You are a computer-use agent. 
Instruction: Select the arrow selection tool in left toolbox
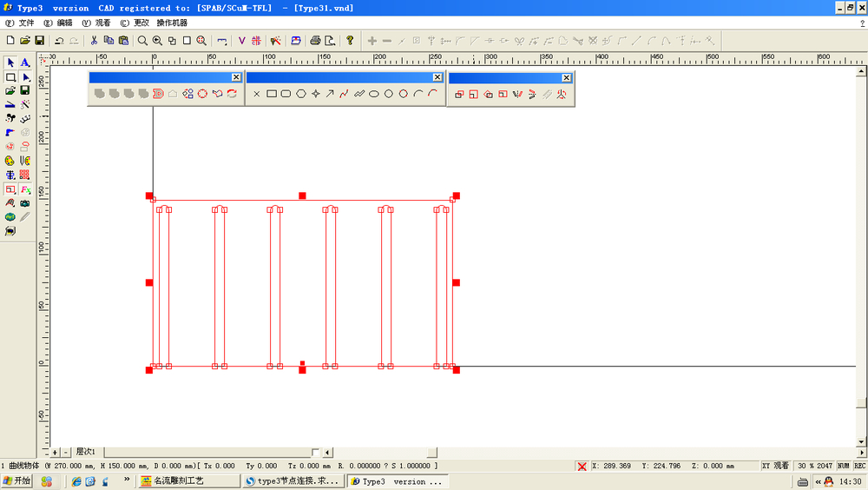[x=10, y=63]
